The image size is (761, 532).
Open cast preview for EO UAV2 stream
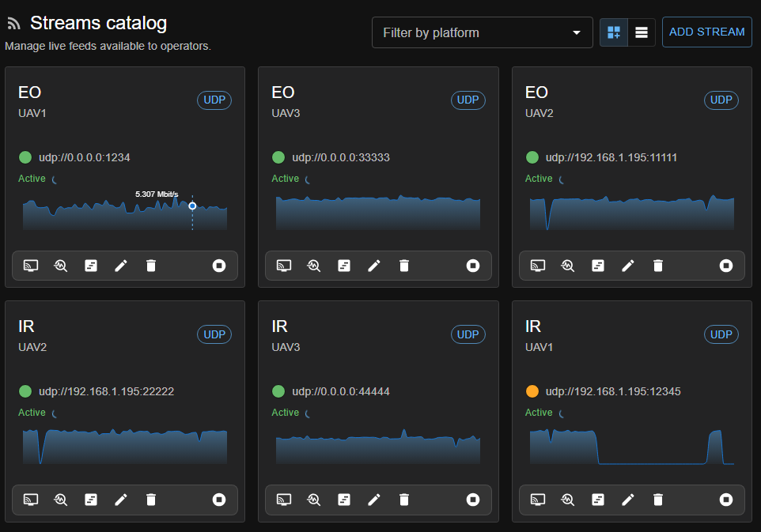[538, 266]
